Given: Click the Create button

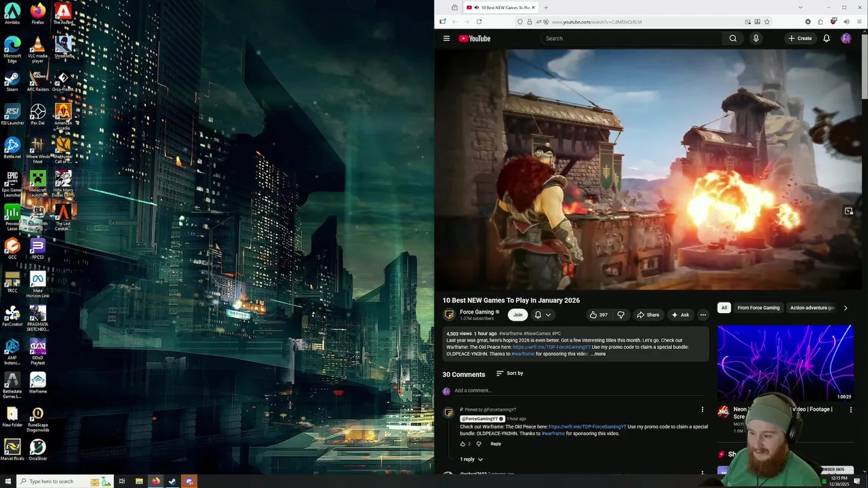Looking at the screenshot, I should [x=800, y=39].
